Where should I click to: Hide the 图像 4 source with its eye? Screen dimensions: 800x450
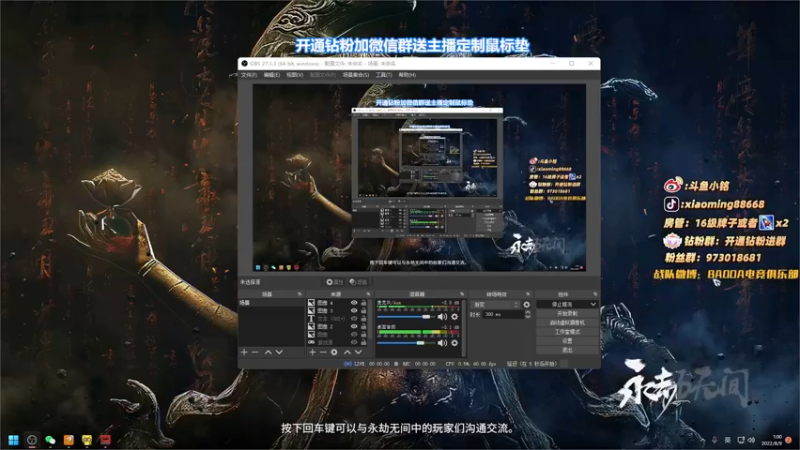pos(354,303)
